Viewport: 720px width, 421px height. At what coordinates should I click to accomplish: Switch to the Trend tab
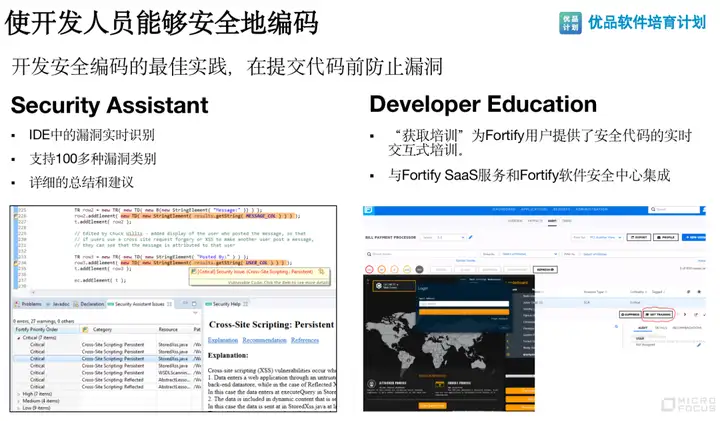point(567,221)
